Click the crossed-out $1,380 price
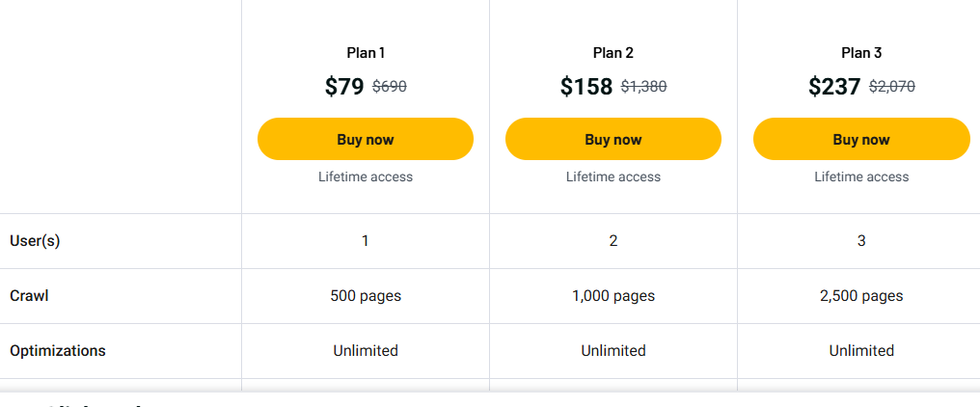The width and height of the screenshot is (980, 407). pyautogui.click(x=643, y=87)
